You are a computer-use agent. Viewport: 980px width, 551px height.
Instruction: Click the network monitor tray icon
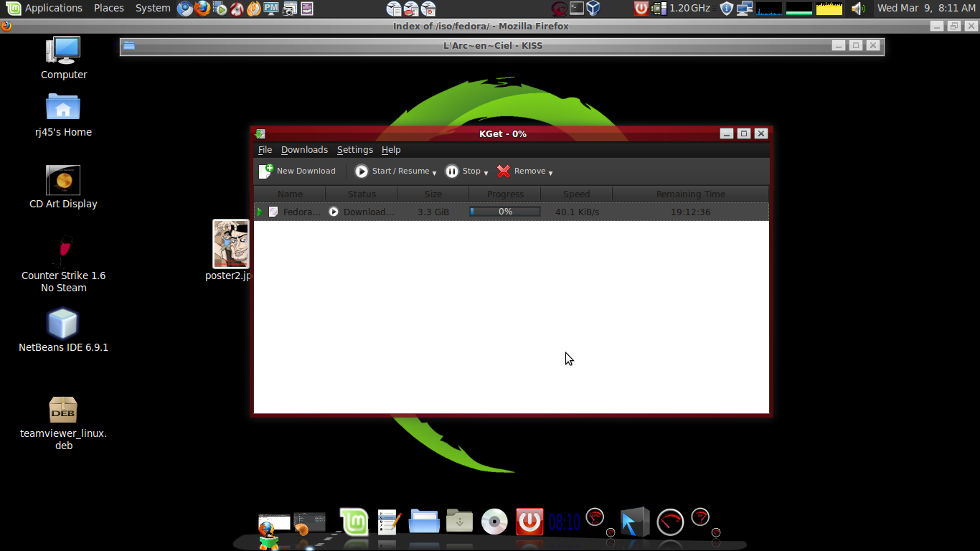[x=744, y=9]
